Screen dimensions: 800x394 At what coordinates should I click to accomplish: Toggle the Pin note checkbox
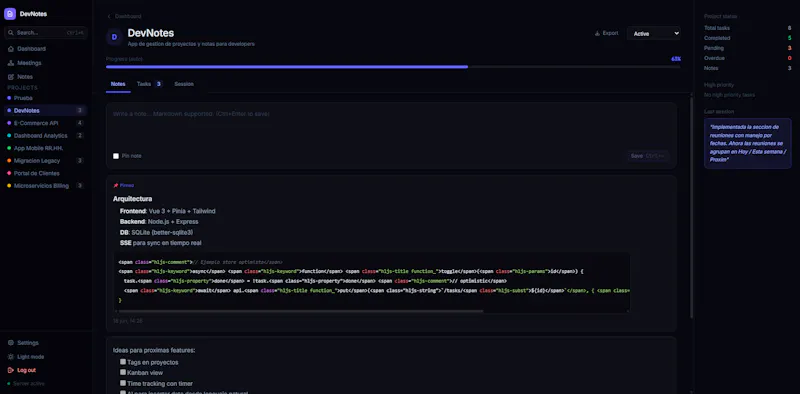[x=116, y=156]
